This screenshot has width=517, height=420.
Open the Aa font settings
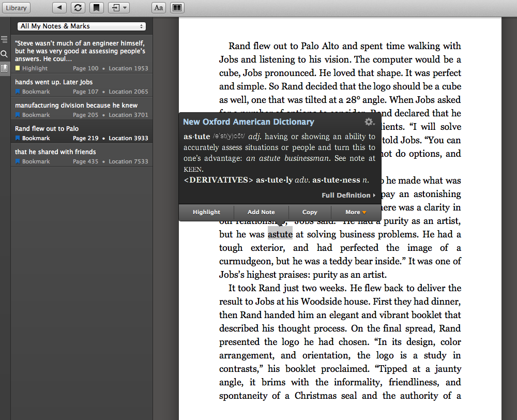(159, 8)
